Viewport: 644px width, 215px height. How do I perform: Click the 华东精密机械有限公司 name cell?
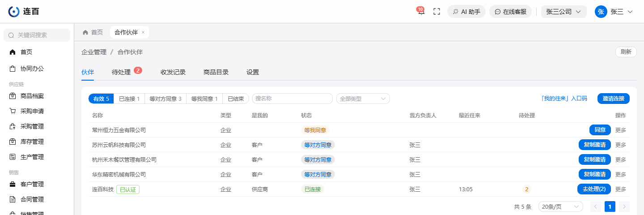(119, 175)
